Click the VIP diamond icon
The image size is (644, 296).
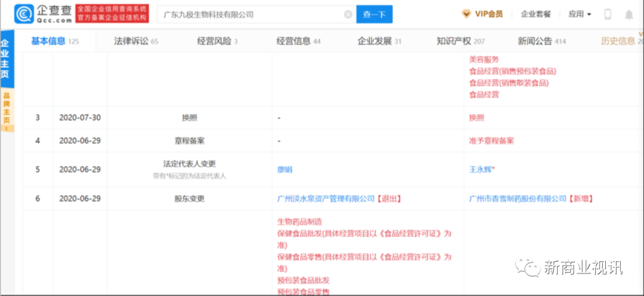coord(466,14)
